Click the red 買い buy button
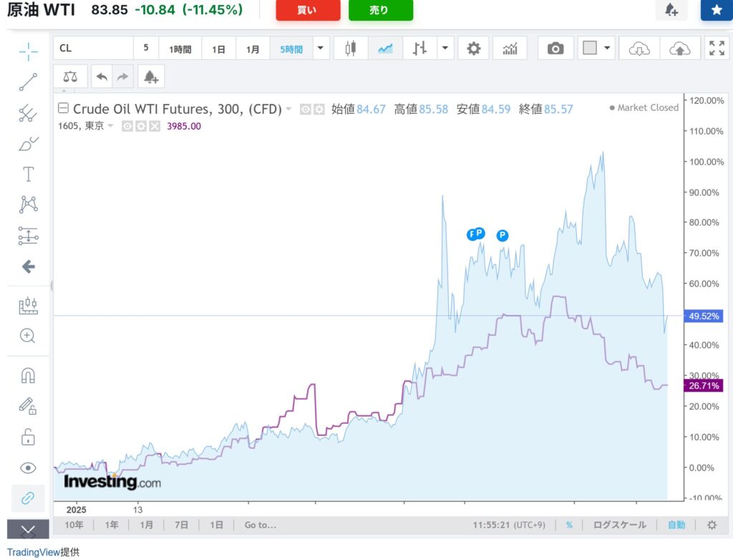Viewport: 733px width, 560px height. point(308,10)
